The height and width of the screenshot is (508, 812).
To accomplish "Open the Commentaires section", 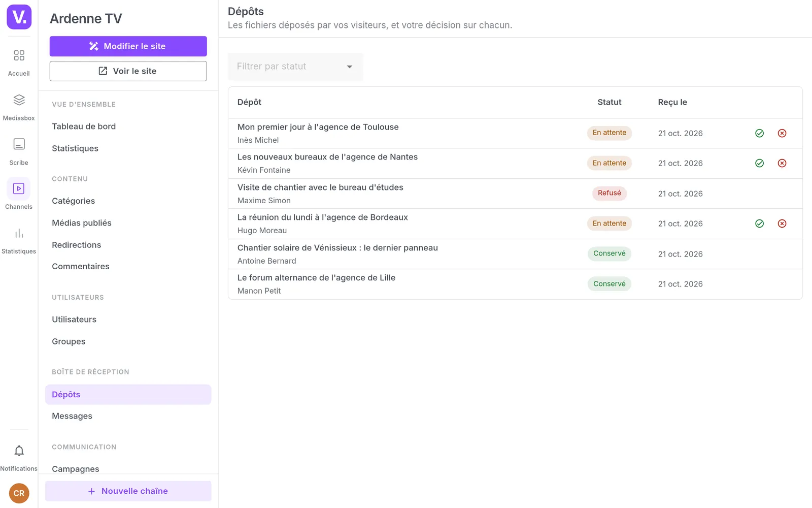I will (81, 267).
